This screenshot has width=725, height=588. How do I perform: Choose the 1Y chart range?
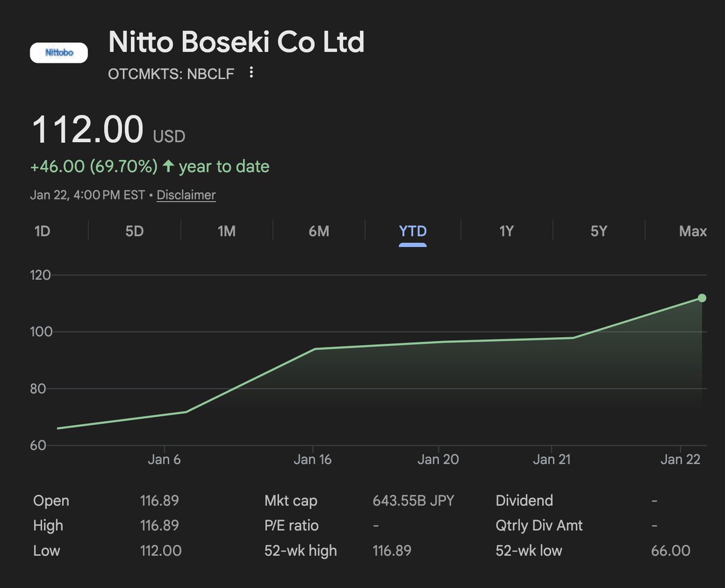coord(506,231)
